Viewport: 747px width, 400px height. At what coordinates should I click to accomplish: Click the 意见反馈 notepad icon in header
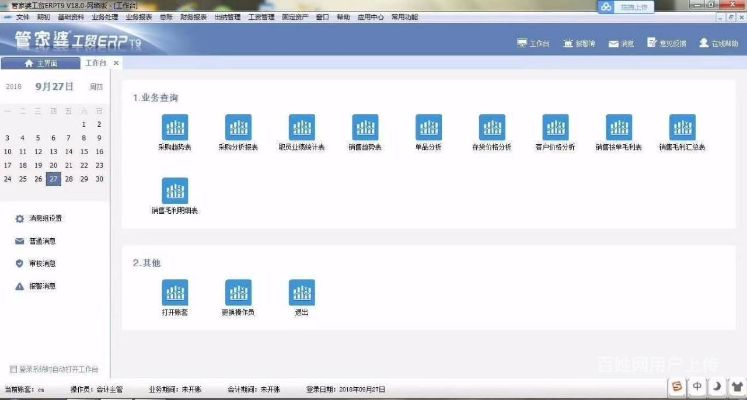pos(652,43)
